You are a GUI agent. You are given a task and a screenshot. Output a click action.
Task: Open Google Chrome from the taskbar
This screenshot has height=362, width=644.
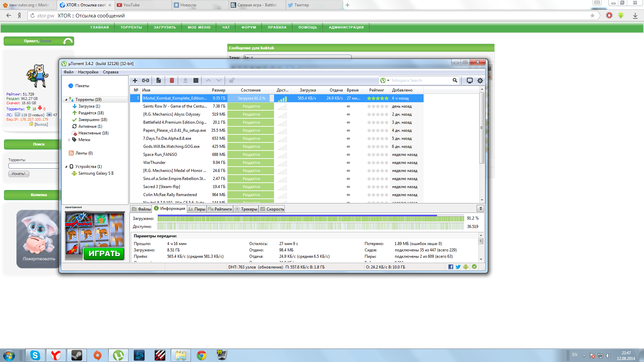202,355
